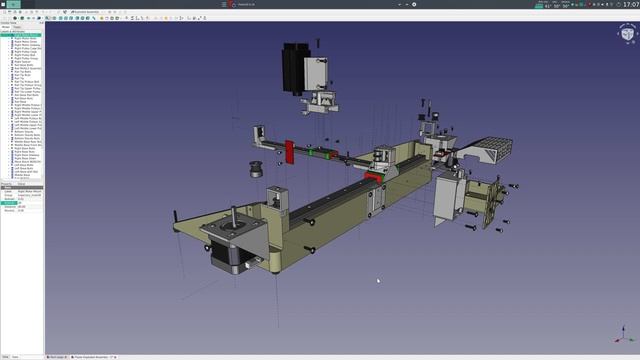Select the Rail Base item in the tree
Image resolution: width=640 pixels, height=360 pixels.
click(20, 102)
